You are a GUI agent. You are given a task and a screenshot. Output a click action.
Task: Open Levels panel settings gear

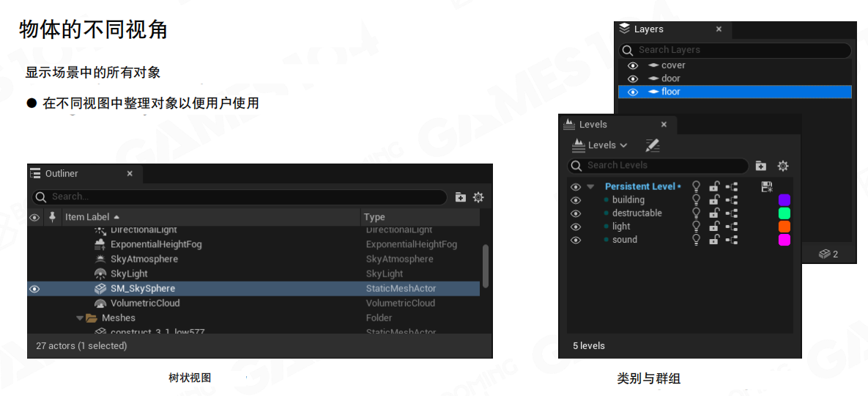(782, 166)
